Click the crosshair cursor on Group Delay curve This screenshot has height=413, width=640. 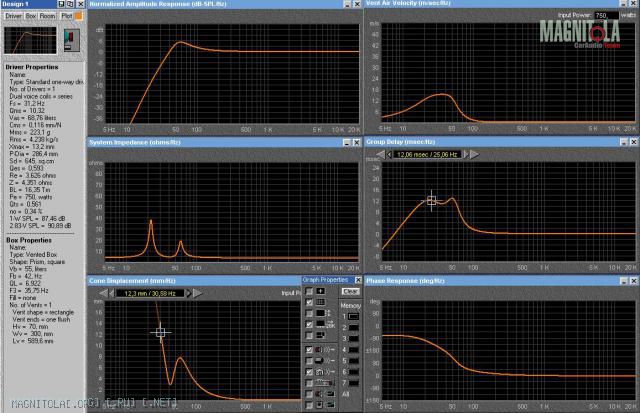click(431, 200)
